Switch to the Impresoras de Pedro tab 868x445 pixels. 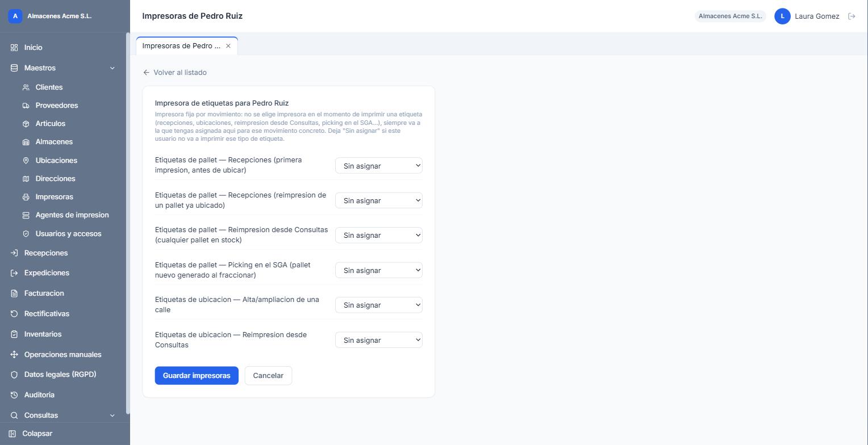[187, 46]
